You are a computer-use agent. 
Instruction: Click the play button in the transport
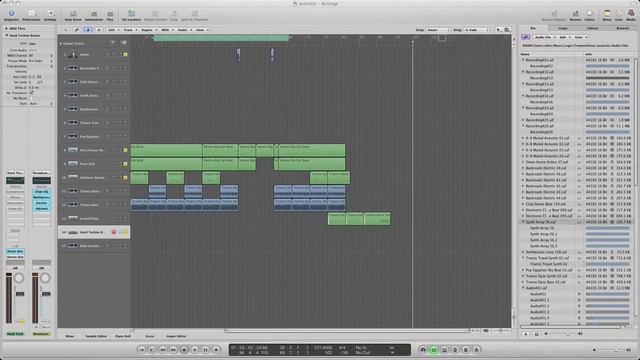195,350
